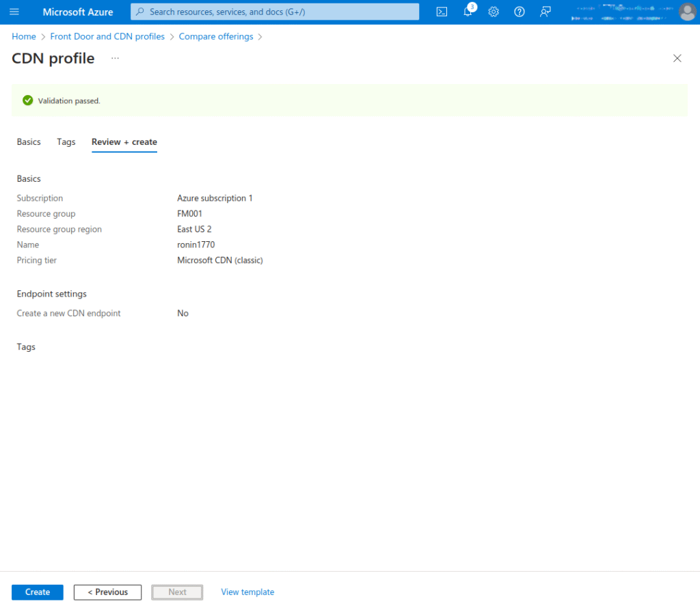Open the CDN profile ellipsis menu
The height and width of the screenshot is (606, 700).
[x=115, y=58]
